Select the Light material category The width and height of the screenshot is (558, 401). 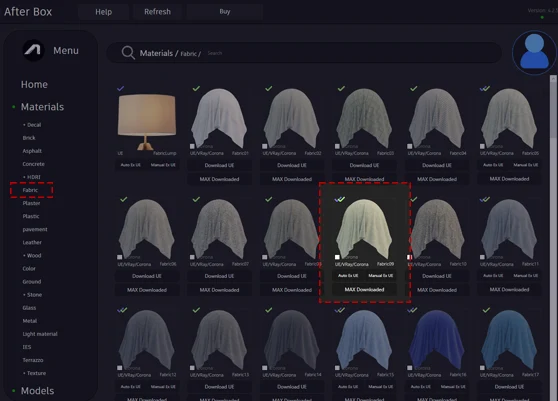click(40, 334)
